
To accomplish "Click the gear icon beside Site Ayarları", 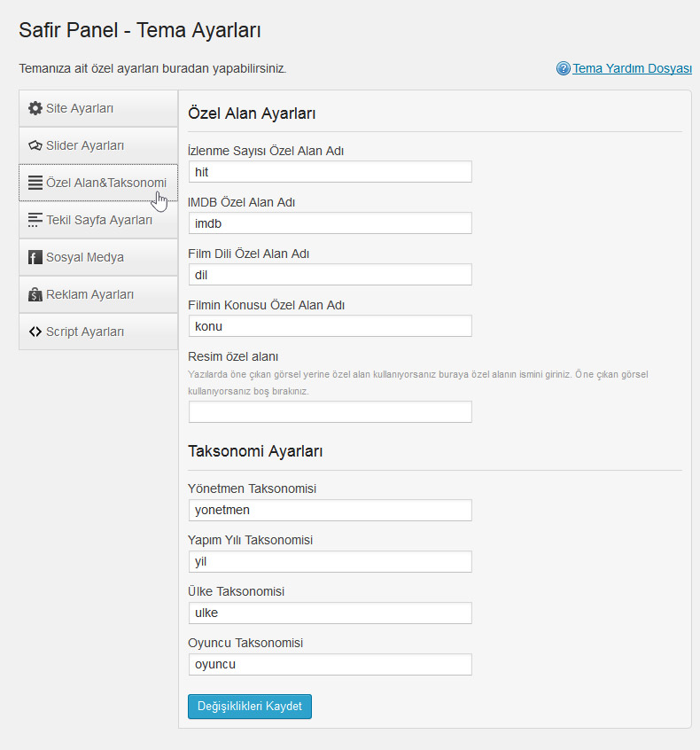I will point(35,108).
